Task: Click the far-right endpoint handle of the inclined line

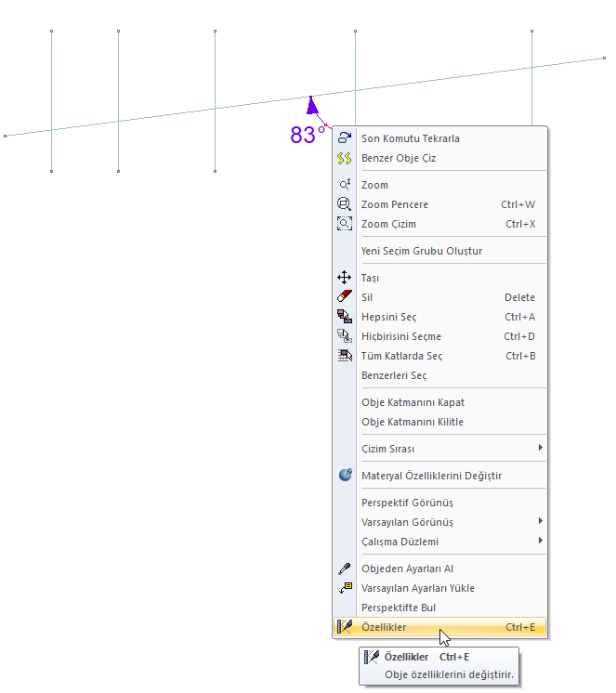Action: click(x=604, y=58)
